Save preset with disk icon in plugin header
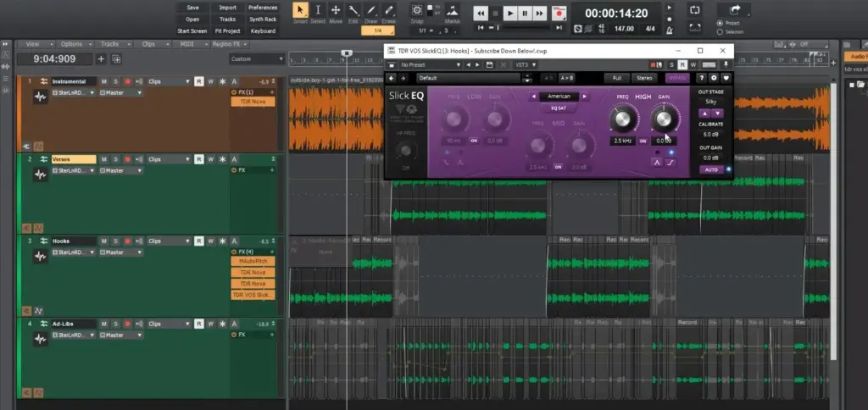The width and height of the screenshot is (868, 410). (489, 64)
